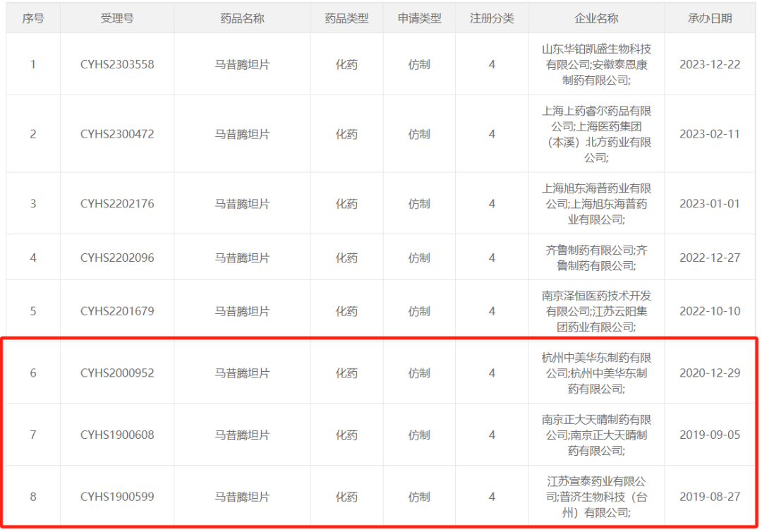Open acceptance number CYHS2303558
Viewport: 762px width, 532px height.
click(117, 64)
